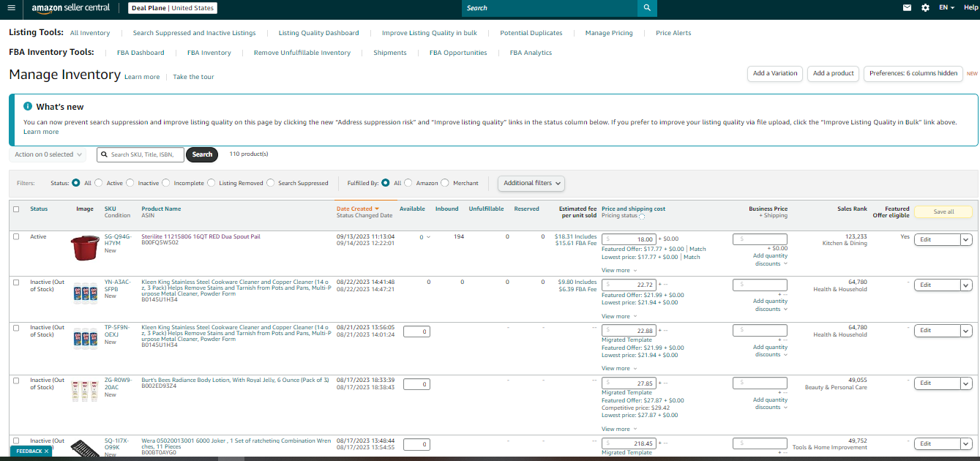Click Add a product button
This screenshot has height=461, width=980.
834,73
